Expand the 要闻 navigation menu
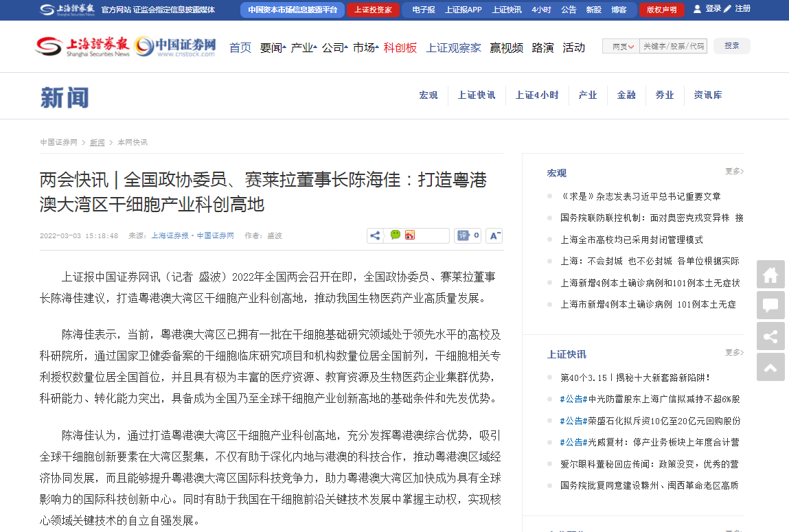 point(273,48)
